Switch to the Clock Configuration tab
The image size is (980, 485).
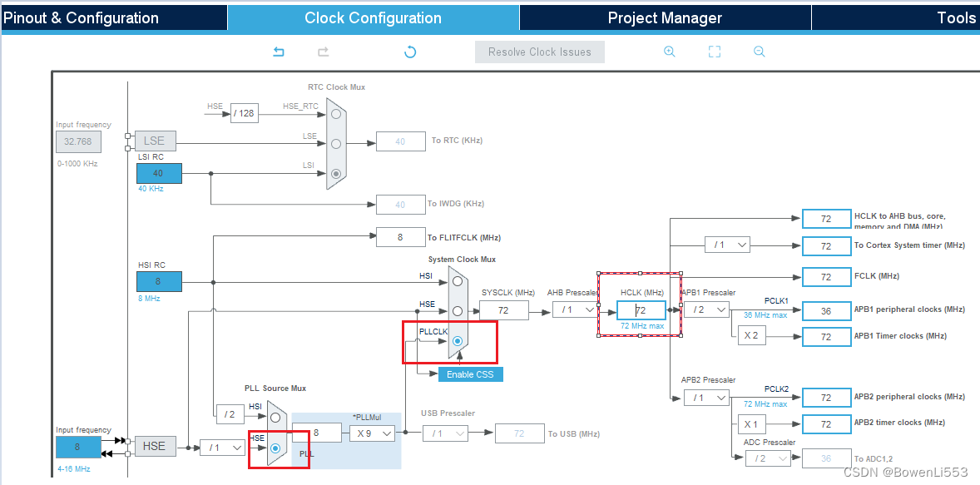374,17
